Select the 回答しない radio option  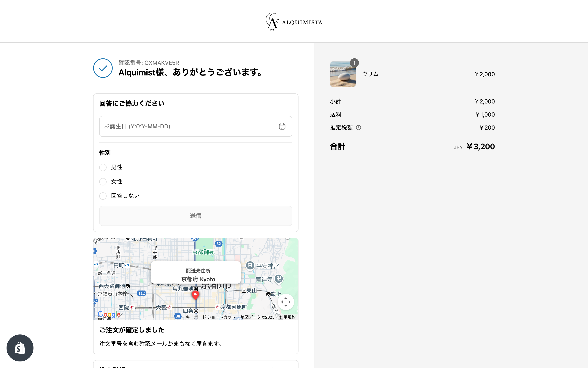click(x=103, y=196)
